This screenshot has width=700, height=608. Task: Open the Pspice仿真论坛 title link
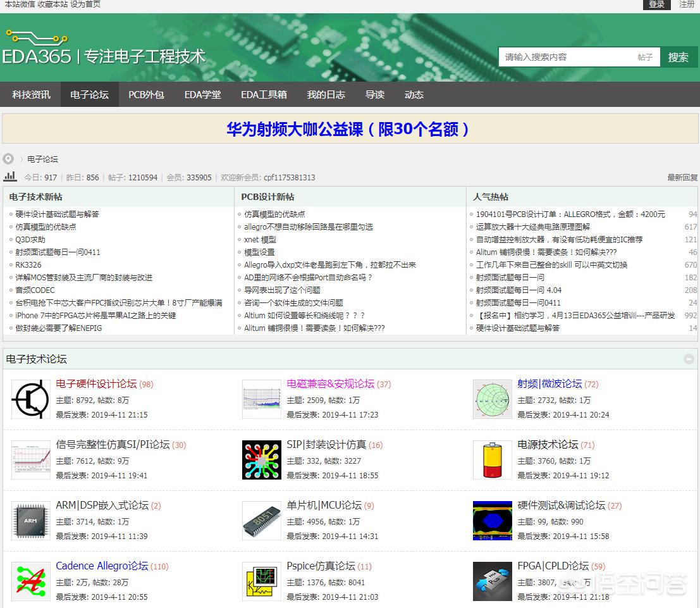(x=321, y=566)
